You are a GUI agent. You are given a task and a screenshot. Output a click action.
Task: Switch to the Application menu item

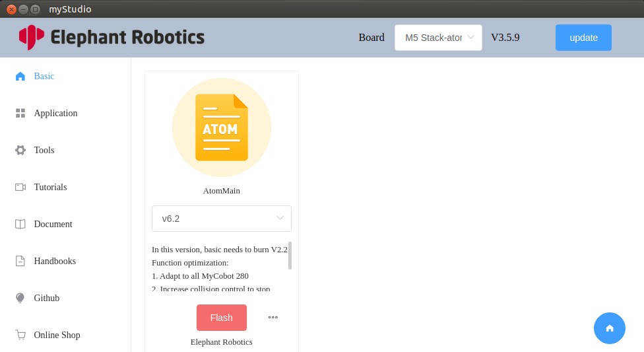[55, 113]
